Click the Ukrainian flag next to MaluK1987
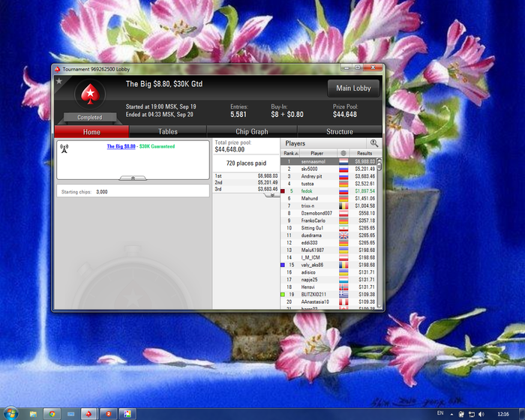This screenshot has width=525, height=420. coord(343,250)
